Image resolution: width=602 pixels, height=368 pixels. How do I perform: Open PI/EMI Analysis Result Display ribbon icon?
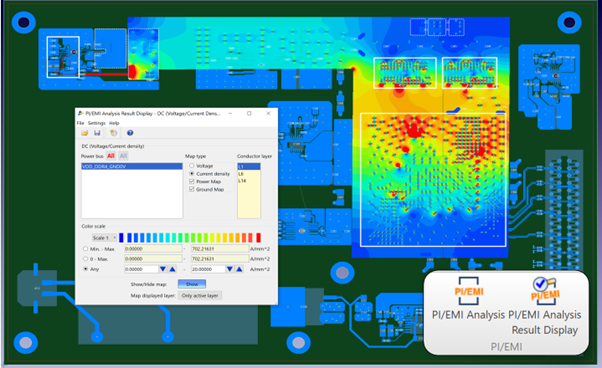click(x=545, y=291)
